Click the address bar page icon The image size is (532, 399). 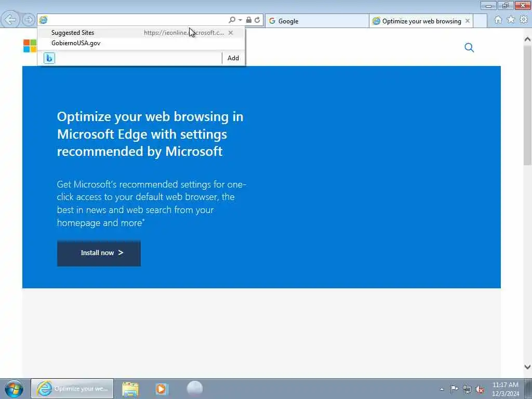point(44,20)
